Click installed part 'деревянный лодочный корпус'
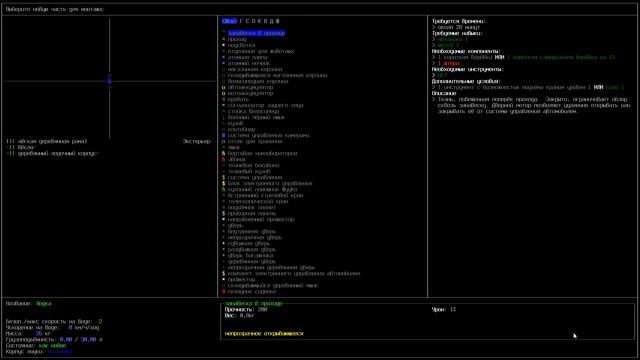The width and height of the screenshot is (640, 360). pyautogui.click(x=58, y=153)
